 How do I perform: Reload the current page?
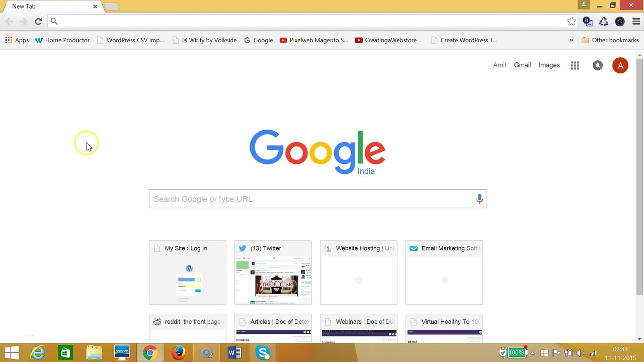click(x=38, y=21)
